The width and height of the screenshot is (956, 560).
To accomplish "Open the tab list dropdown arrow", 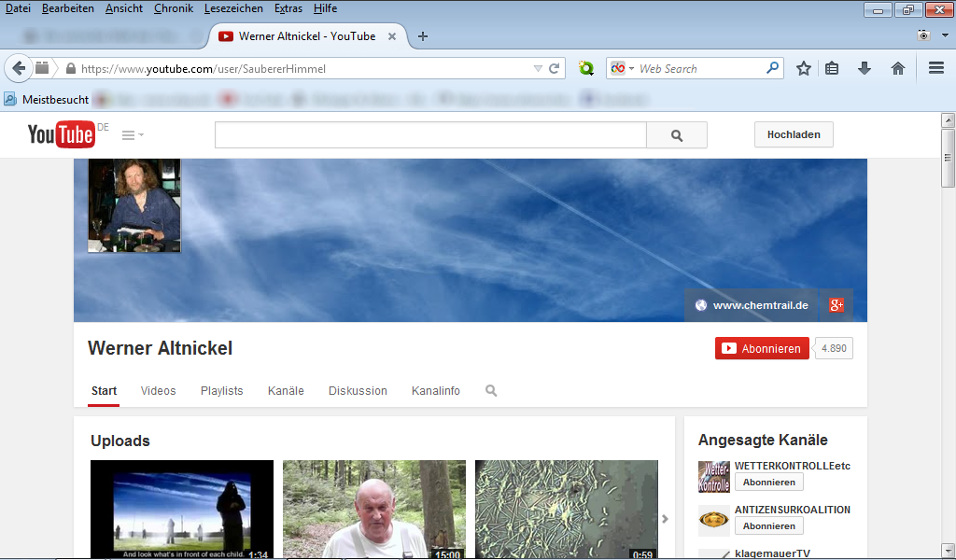I will (x=945, y=35).
